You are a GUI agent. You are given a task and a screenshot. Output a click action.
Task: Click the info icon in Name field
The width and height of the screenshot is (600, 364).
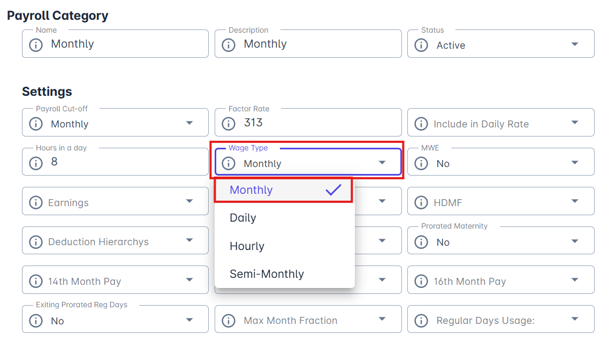click(x=36, y=45)
